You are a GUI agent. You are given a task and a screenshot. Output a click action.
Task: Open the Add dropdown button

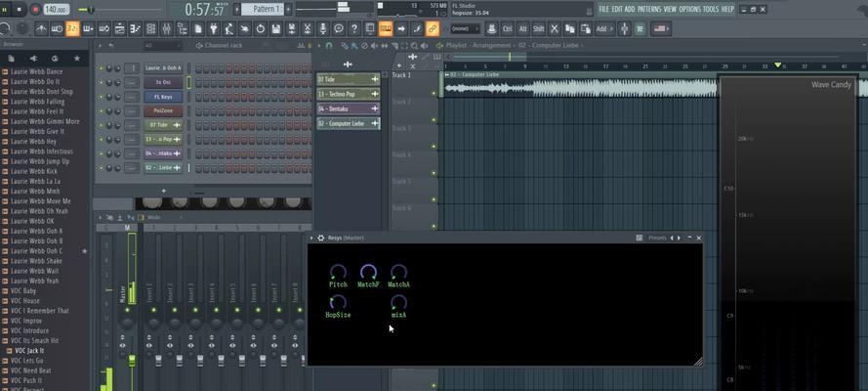coord(603,28)
